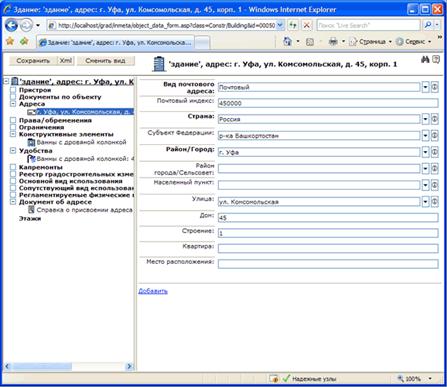This screenshot has height=387, width=447.
Task: Click the binoculars search icon in the form header
Action: click(x=425, y=59)
